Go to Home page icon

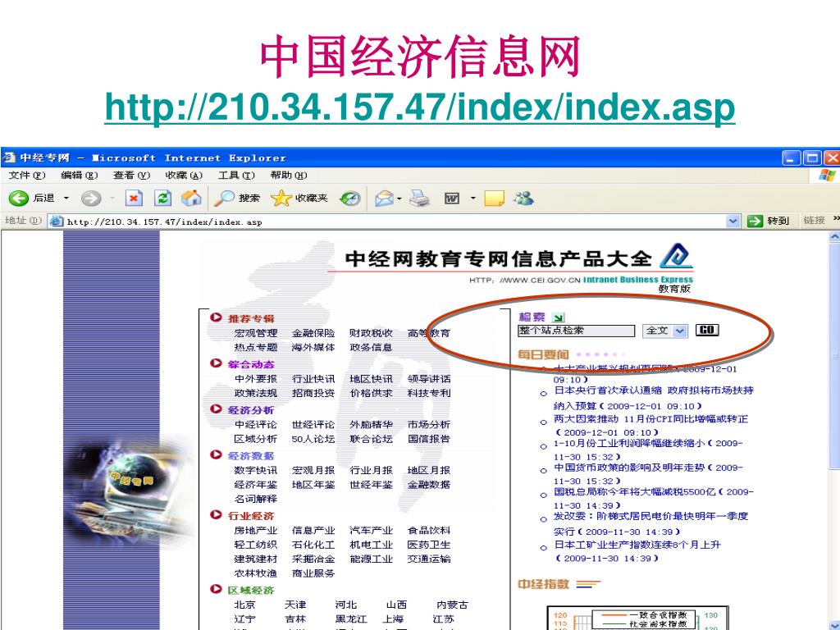click(x=191, y=199)
